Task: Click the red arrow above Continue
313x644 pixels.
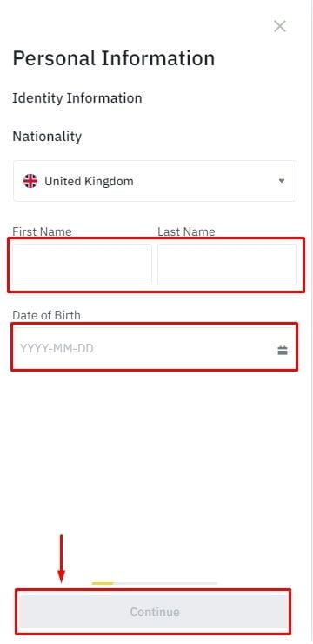Action: pos(62,559)
